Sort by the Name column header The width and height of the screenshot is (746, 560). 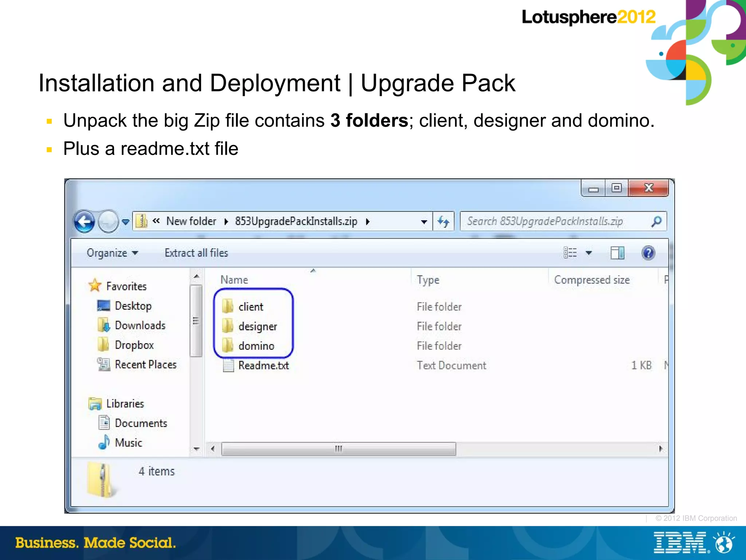[234, 280]
